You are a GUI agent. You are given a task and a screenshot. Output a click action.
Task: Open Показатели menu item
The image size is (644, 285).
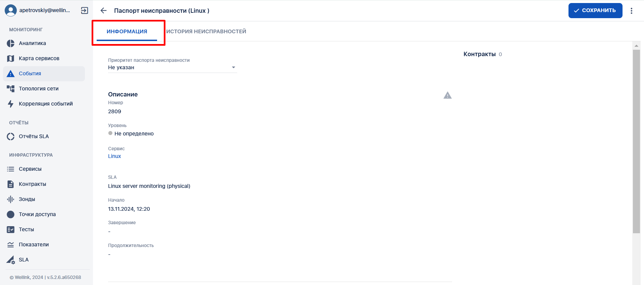point(44,245)
